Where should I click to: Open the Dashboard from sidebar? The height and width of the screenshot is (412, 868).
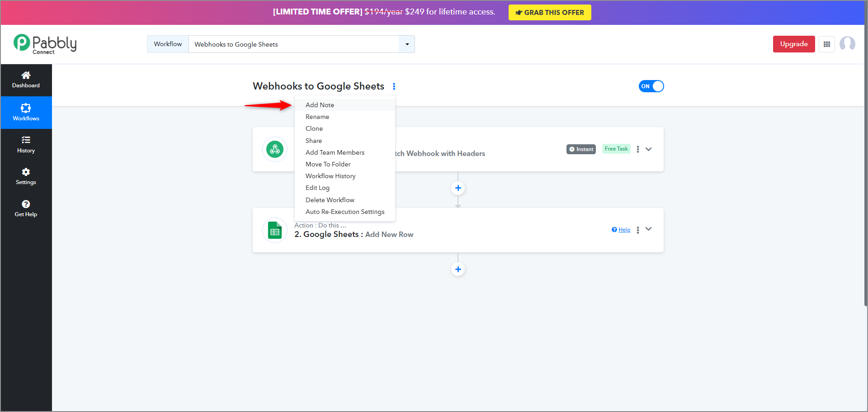(x=26, y=80)
